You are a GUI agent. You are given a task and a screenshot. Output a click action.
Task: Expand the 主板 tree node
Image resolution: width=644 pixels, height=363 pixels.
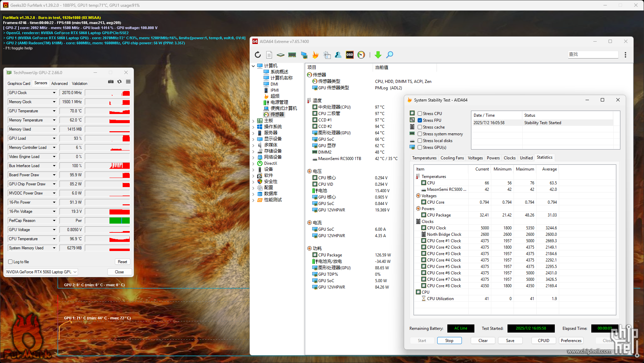(x=253, y=121)
